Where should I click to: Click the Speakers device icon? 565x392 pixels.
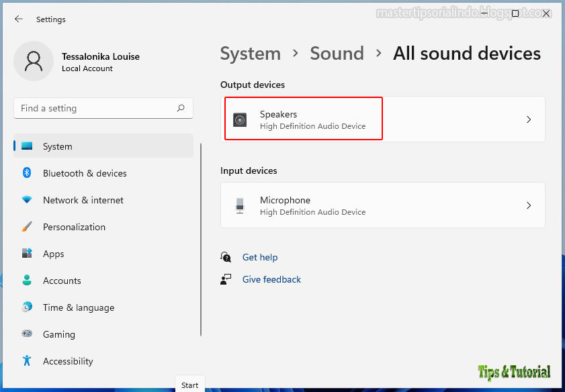coord(240,119)
